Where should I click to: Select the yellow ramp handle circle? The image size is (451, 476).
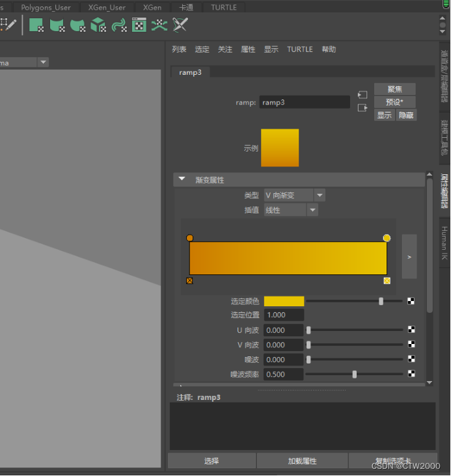point(387,238)
